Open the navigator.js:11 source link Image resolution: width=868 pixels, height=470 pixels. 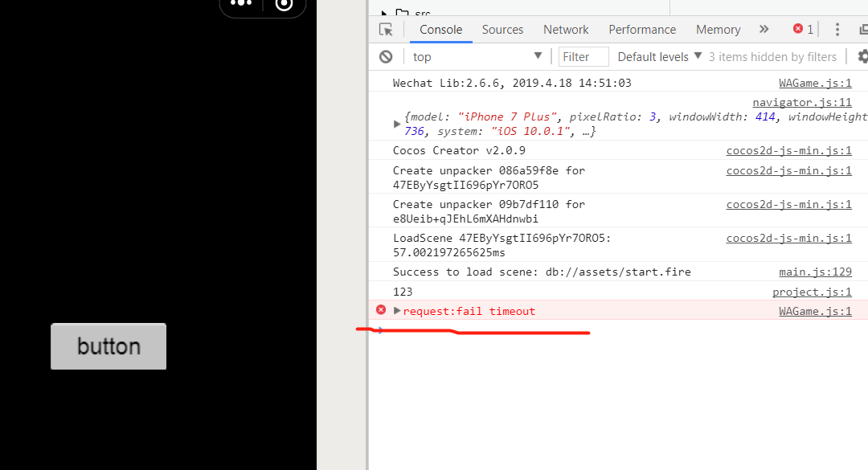coord(801,102)
